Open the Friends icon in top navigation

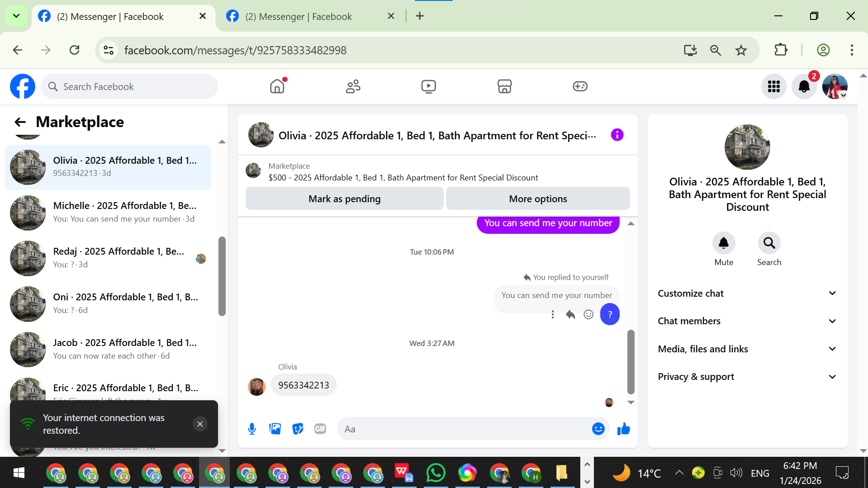353,86
